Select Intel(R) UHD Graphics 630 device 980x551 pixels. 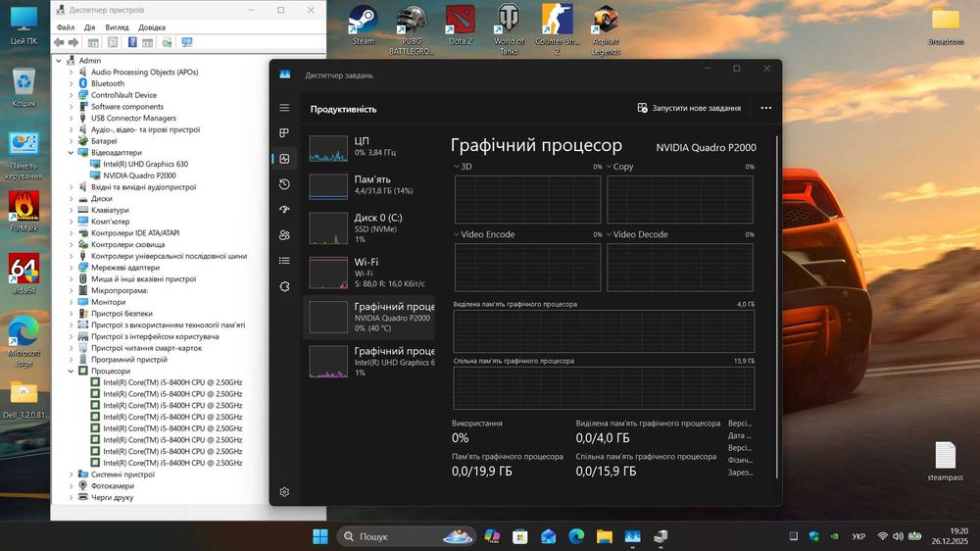[146, 164]
